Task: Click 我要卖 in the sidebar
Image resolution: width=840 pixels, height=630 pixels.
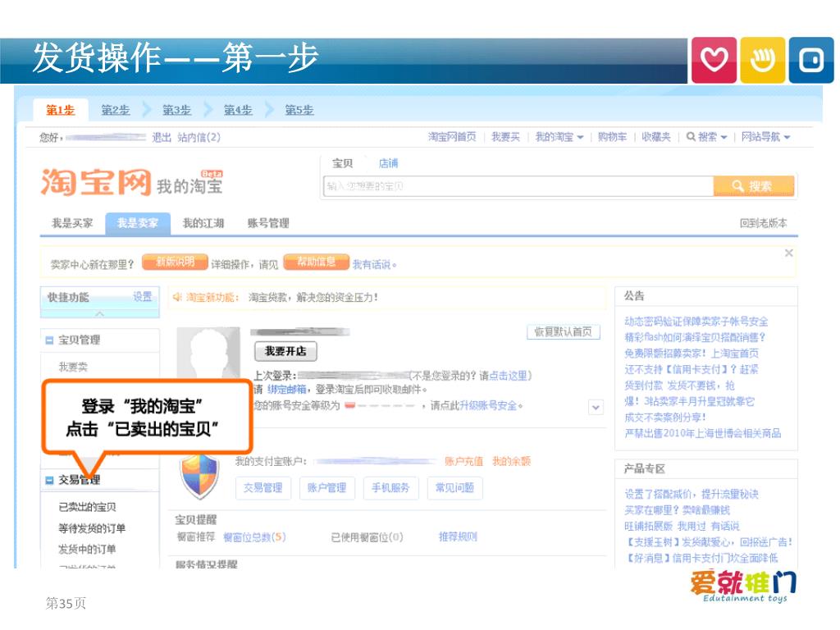Action: tap(73, 367)
